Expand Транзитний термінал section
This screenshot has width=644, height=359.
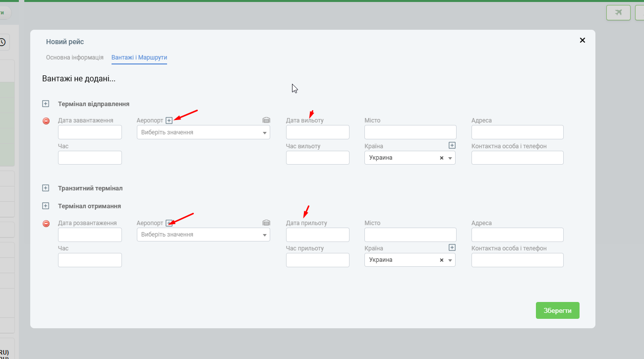(46, 188)
